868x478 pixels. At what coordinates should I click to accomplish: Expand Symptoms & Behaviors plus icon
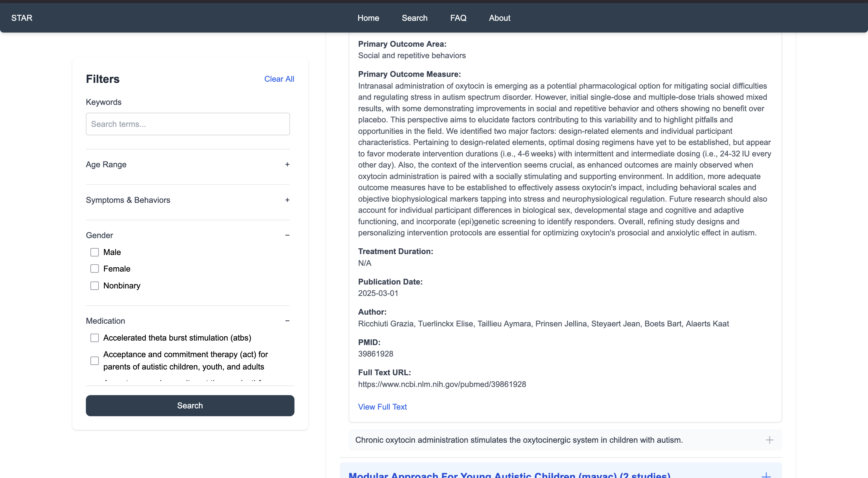[287, 200]
